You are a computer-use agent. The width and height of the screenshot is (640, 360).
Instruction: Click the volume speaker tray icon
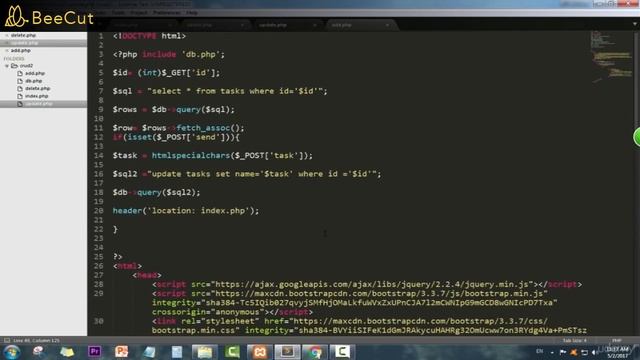(594, 352)
